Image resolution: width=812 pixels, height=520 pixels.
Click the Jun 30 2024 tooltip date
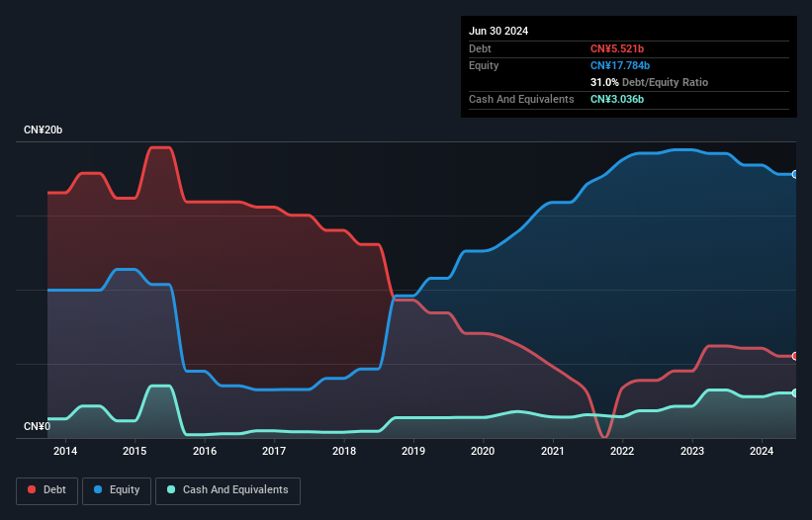498,31
